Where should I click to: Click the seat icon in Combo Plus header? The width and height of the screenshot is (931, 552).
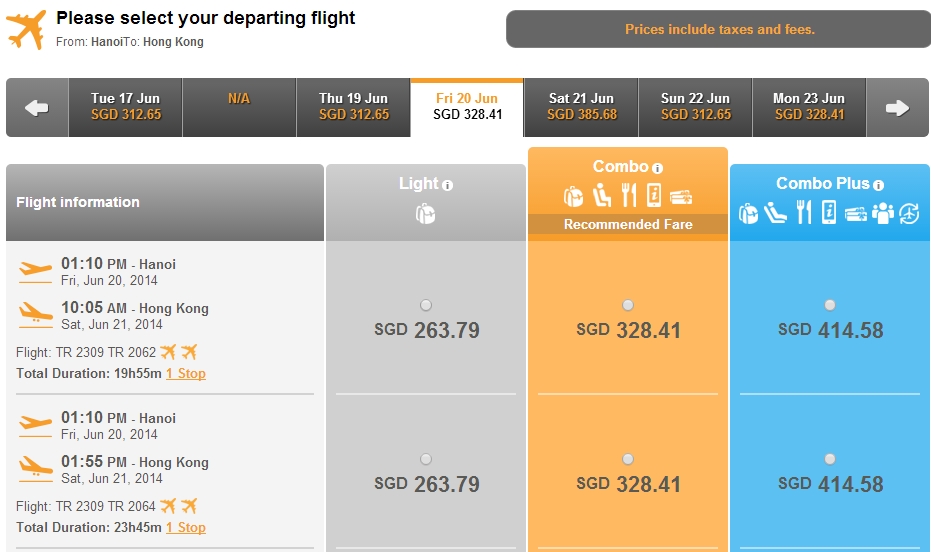tap(775, 212)
